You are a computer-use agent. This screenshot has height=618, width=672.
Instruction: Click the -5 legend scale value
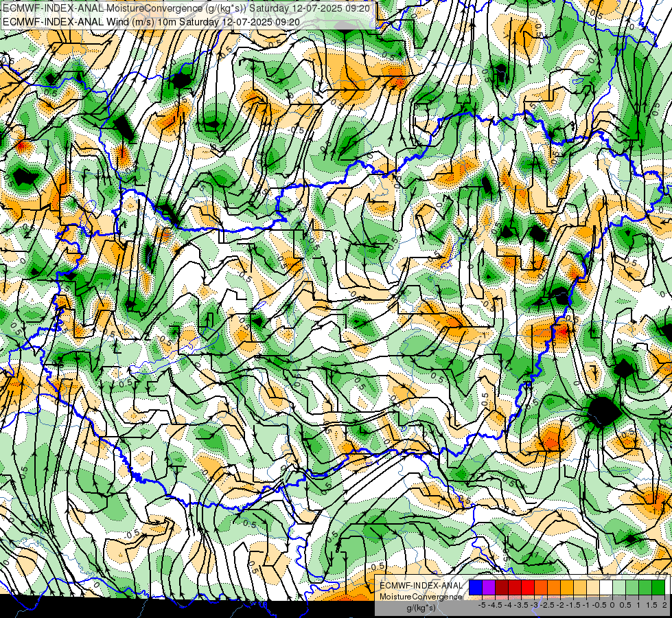tap(482, 605)
